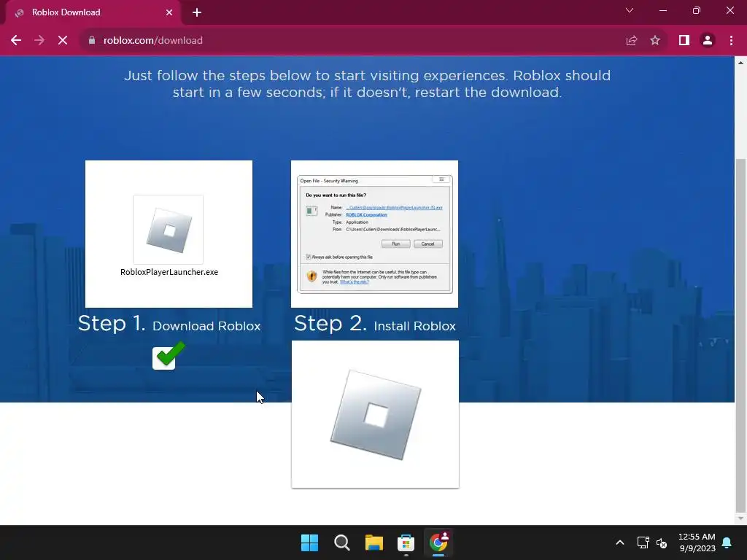The width and height of the screenshot is (747, 560).
Task: Open the browser side panel
Action: coord(684,41)
